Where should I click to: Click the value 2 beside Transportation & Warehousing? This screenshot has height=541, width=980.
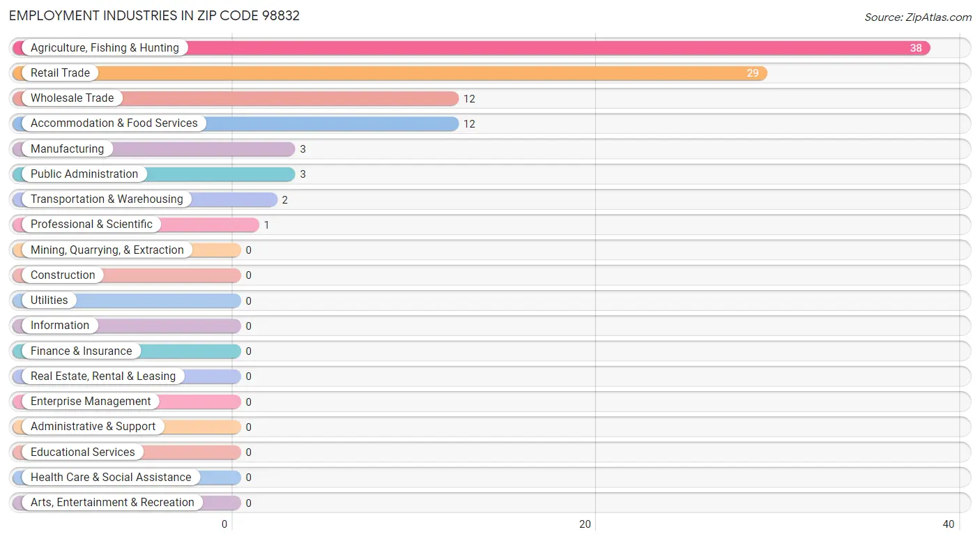285,199
